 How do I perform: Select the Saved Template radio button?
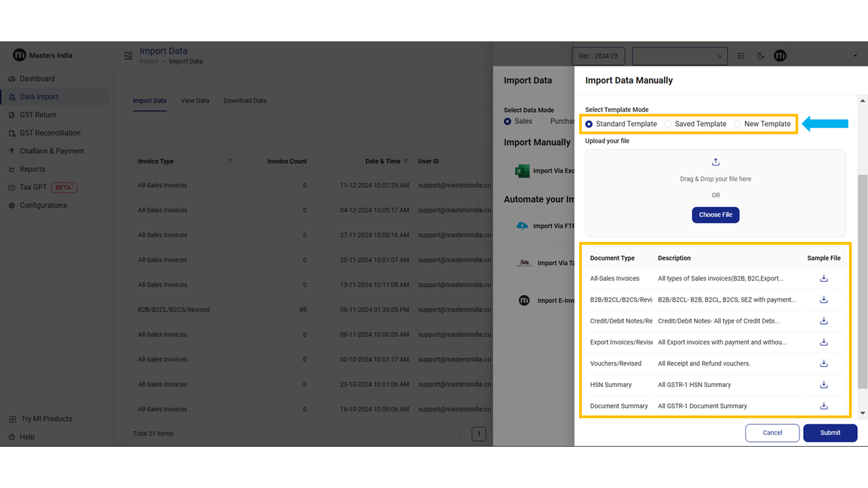point(668,124)
